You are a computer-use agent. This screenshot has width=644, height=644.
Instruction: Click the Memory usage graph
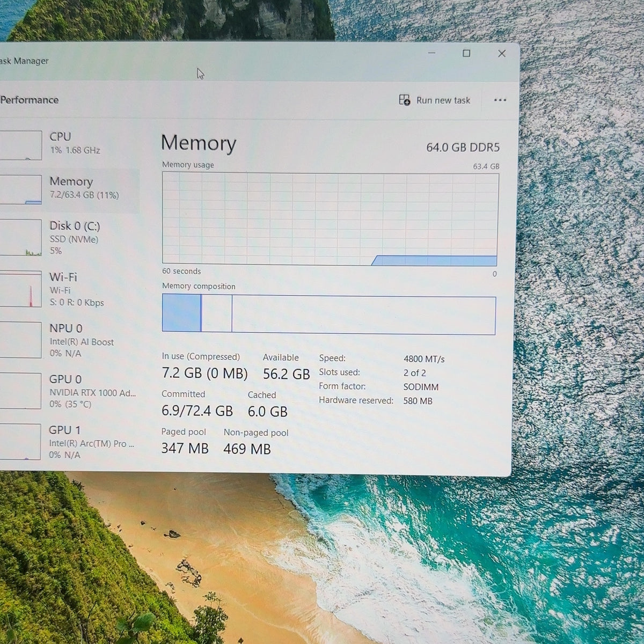pyautogui.click(x=330, y=219)
